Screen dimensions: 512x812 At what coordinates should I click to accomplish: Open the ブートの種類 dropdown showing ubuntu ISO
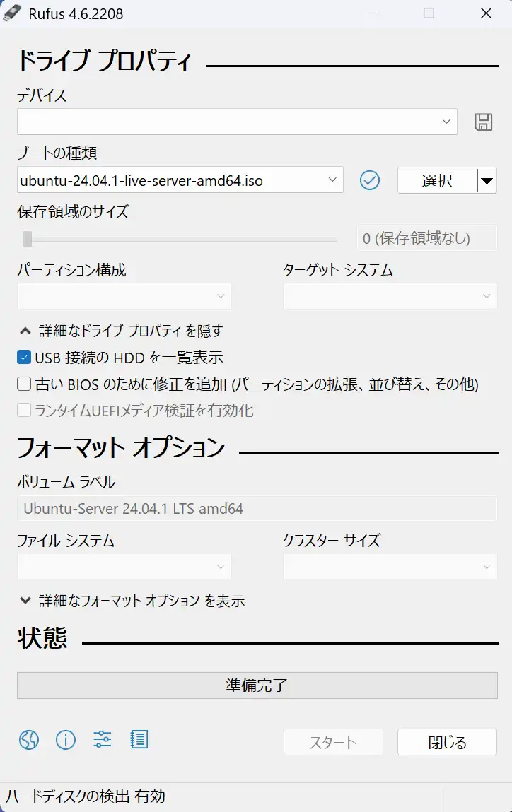coord(180,180)
